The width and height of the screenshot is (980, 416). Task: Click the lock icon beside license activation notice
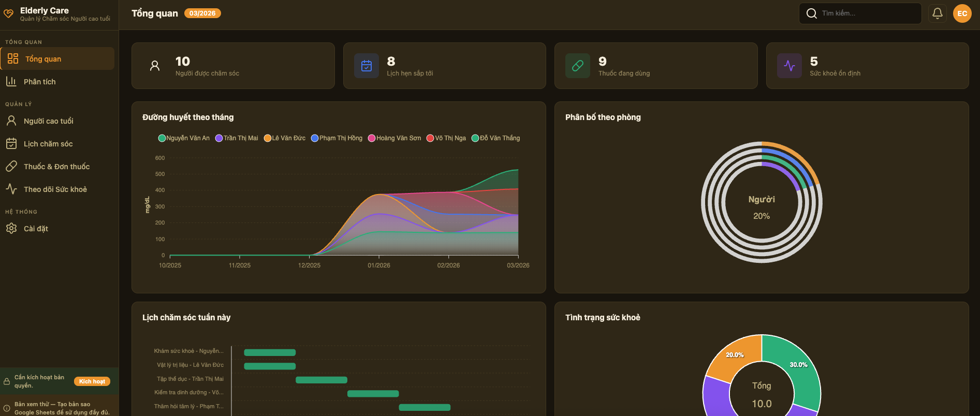pyautogui.click(x=7, y=382)
